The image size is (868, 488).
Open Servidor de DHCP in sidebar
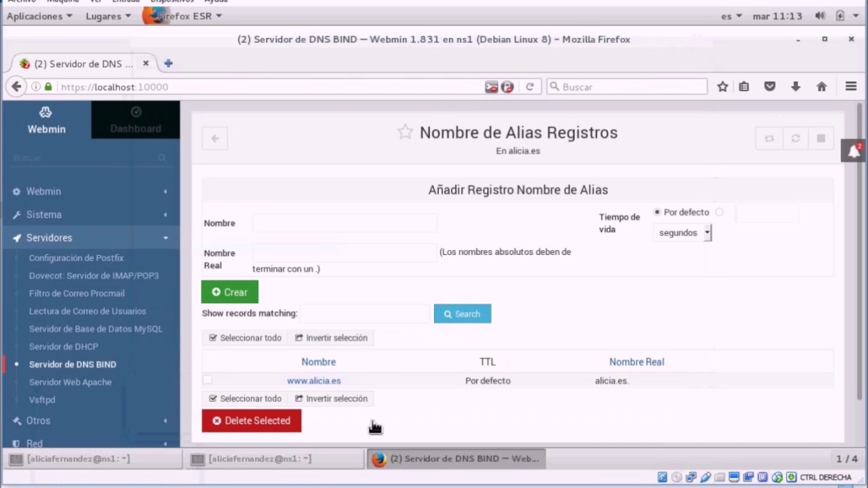click(64, 346)
